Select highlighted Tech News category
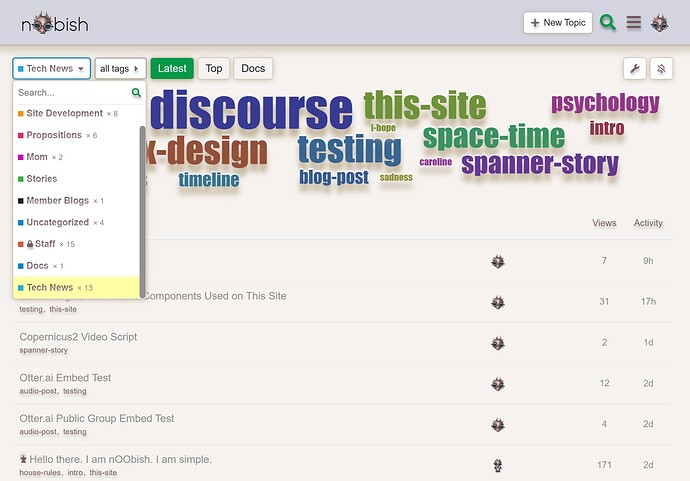 (x=77, y=287)
